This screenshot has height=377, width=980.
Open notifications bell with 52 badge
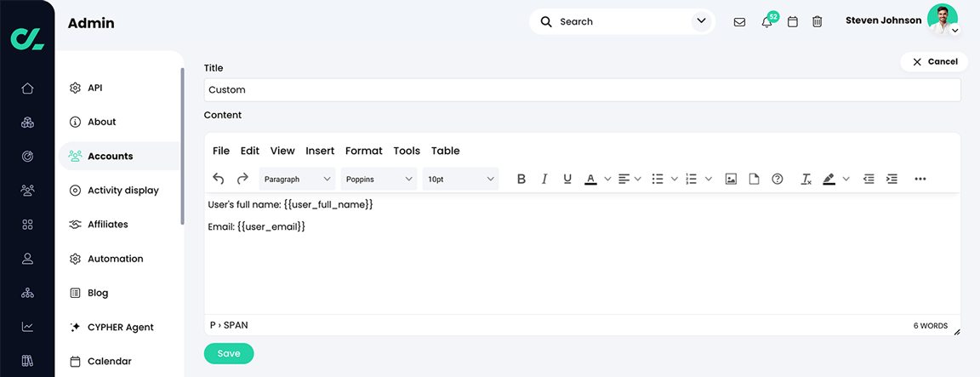[766, 22]
